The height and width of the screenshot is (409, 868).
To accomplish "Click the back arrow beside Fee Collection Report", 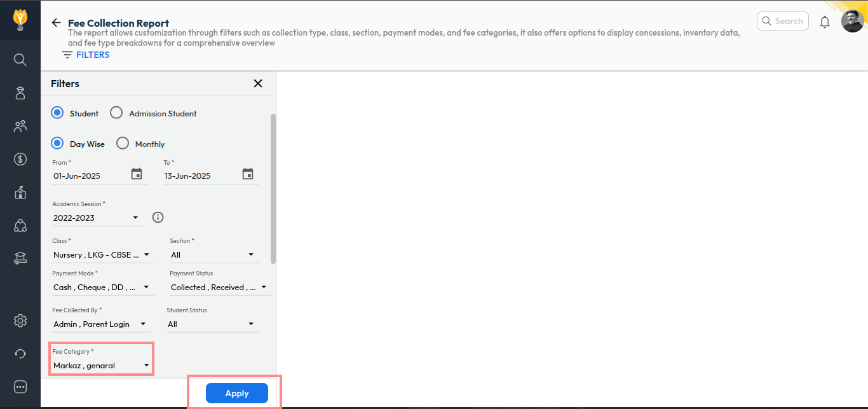I will coord(56,23).
